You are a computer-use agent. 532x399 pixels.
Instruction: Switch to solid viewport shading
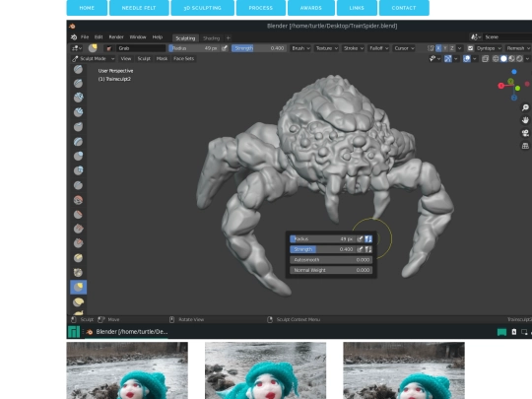point(503,59)
